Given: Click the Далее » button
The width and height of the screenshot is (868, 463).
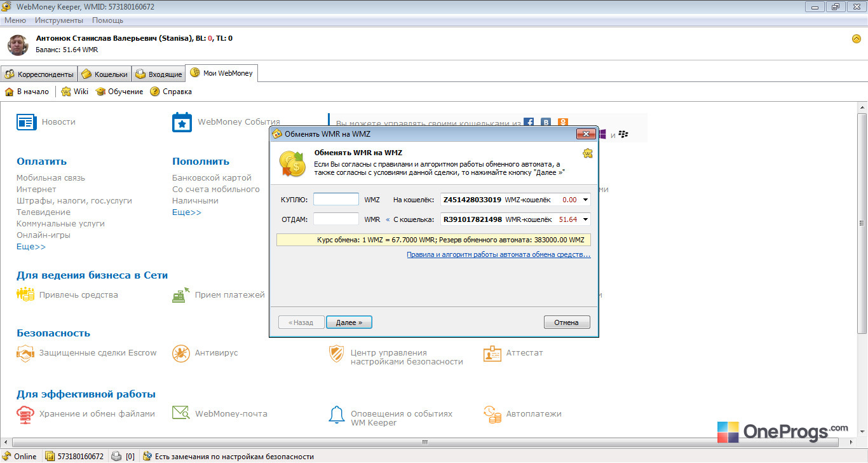Looking at the screenshot, I should pyautogui.click(x=349, y=322).
